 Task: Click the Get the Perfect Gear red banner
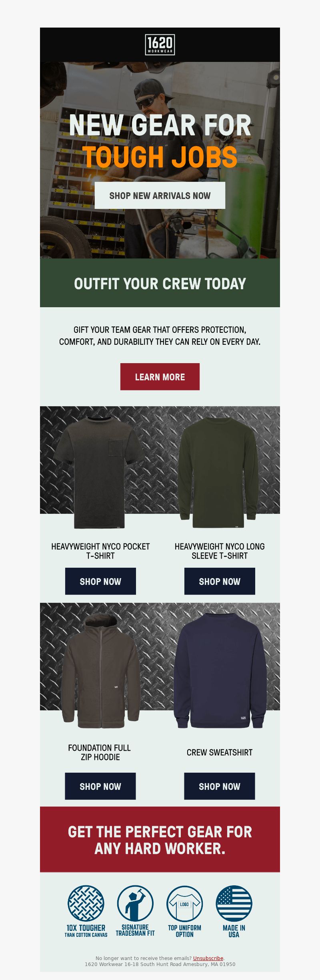[x=160, y=839]
